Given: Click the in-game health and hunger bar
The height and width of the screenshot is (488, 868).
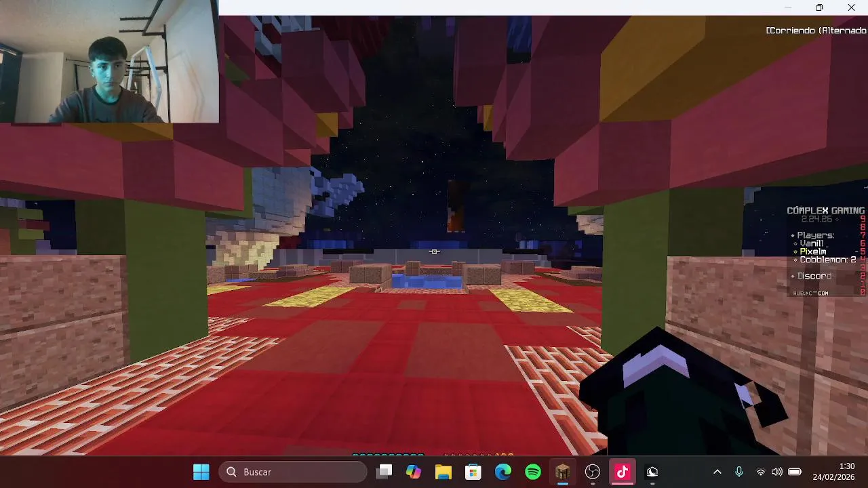Looking at the screenshot, I should point(433,454).
